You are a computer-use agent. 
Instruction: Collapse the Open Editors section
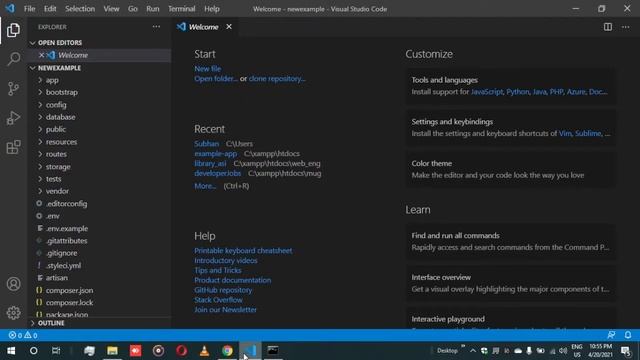point(33,43)
